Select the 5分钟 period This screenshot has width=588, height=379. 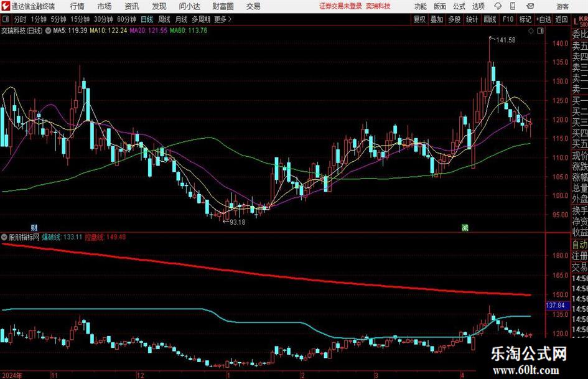point(58,19)
